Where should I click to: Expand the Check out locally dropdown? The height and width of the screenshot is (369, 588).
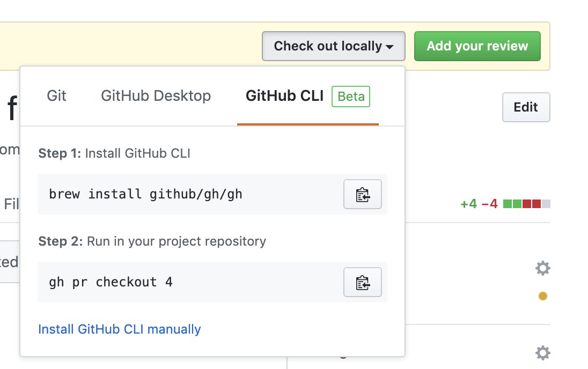coord(333,46)
